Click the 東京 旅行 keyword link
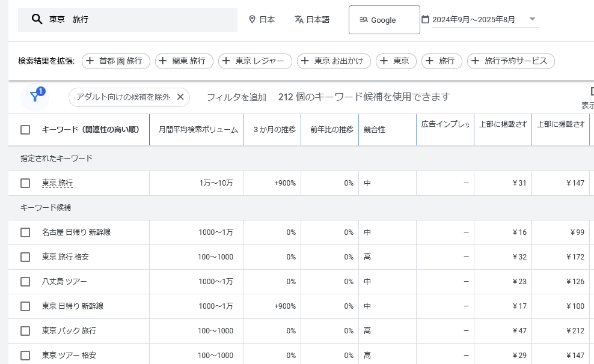 pos(57,183)
